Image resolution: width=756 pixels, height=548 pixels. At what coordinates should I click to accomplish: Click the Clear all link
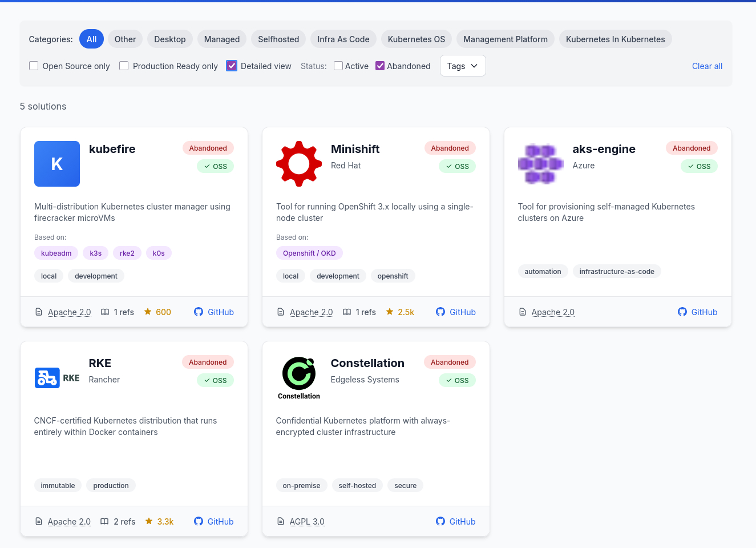click(x=707, y=66)
